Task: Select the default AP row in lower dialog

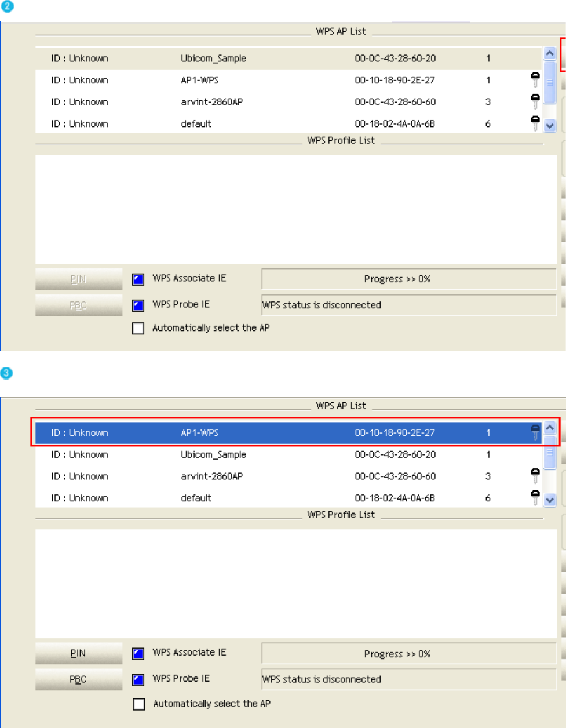Action: pos(289,498)
